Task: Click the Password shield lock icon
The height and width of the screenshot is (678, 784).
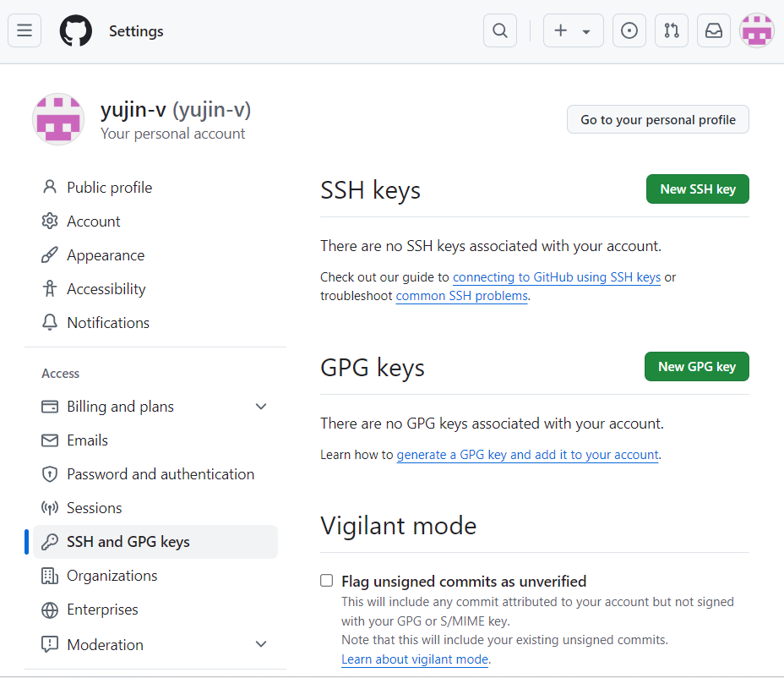Action: click(50, 474)
